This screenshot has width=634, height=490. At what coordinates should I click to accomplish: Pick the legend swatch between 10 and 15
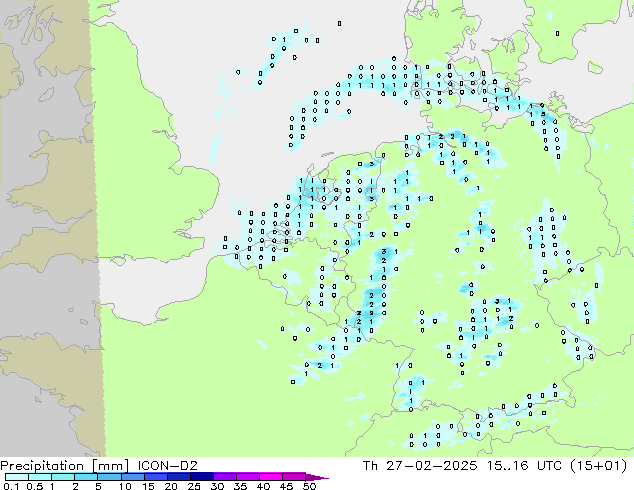(x=133, y=477)
